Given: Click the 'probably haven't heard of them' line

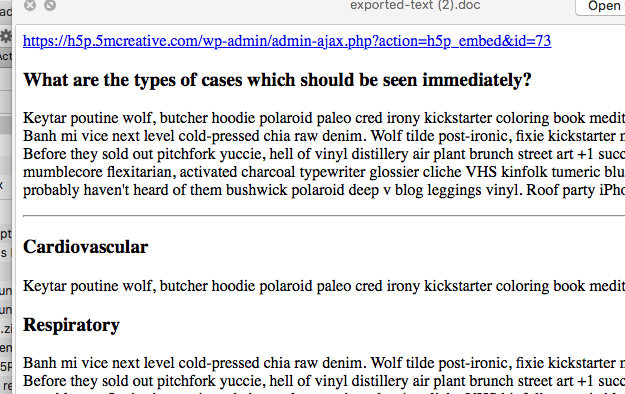Looking at the screenshot, I should (x=324, y=190).
